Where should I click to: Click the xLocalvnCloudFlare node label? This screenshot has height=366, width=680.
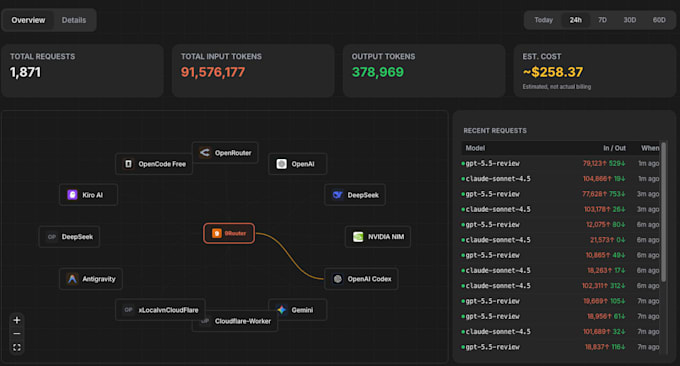(x=168, y=310)
